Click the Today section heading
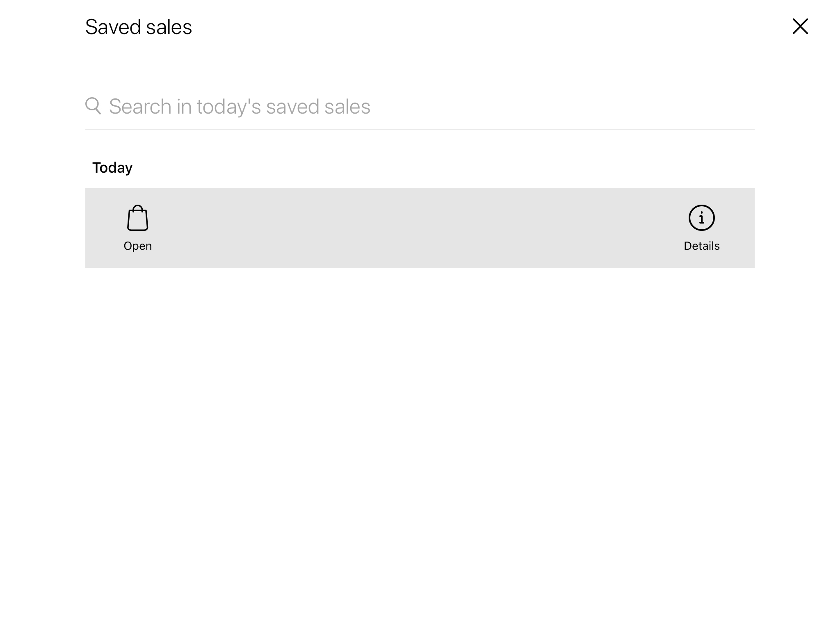 point(112,168)
